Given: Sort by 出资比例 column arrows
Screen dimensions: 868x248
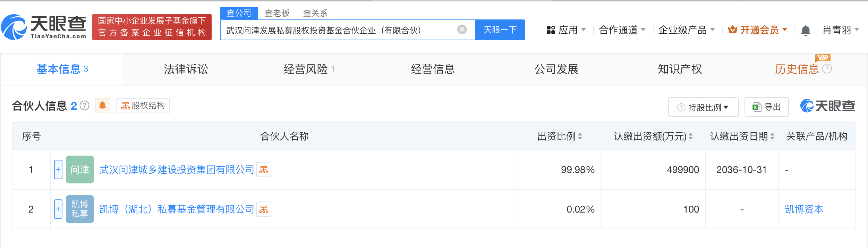Looking at the screenshot, I should pos(580,137).
